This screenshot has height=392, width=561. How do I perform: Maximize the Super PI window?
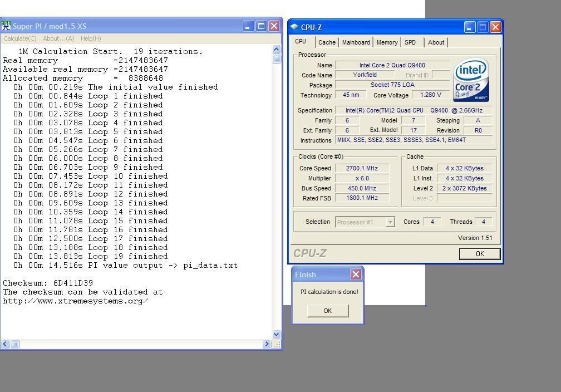261,26
